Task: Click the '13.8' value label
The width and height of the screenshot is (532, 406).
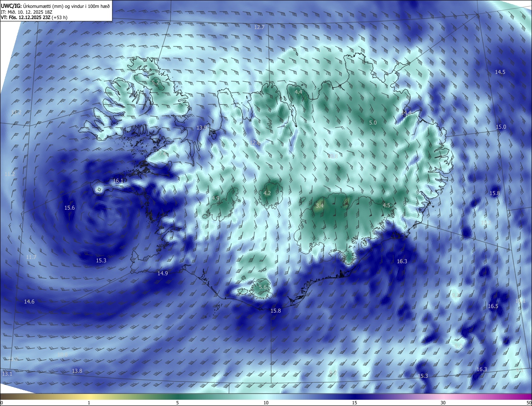Action: pos(77,371)
